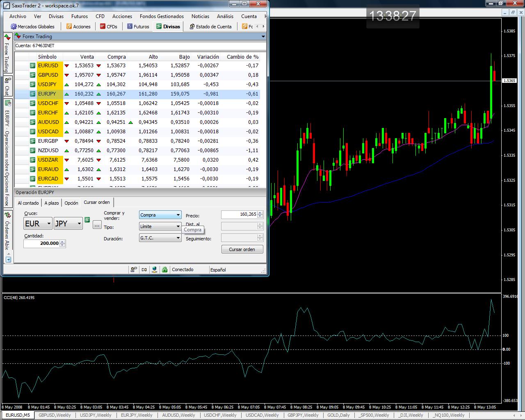The width and height of the screenshot is (525, 420).
Task: Click the green trade icon beside EURUSD
Action: (x=32, y=66)
